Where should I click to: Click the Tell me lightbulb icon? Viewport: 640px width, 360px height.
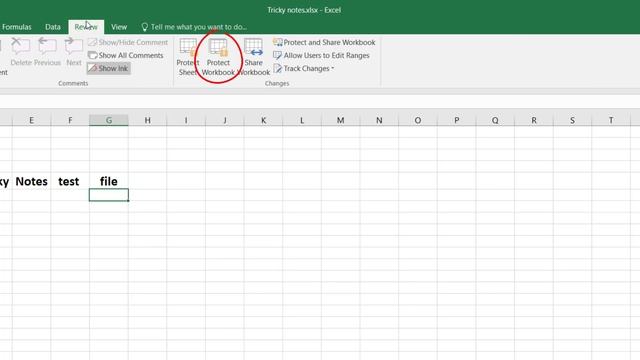144,27
